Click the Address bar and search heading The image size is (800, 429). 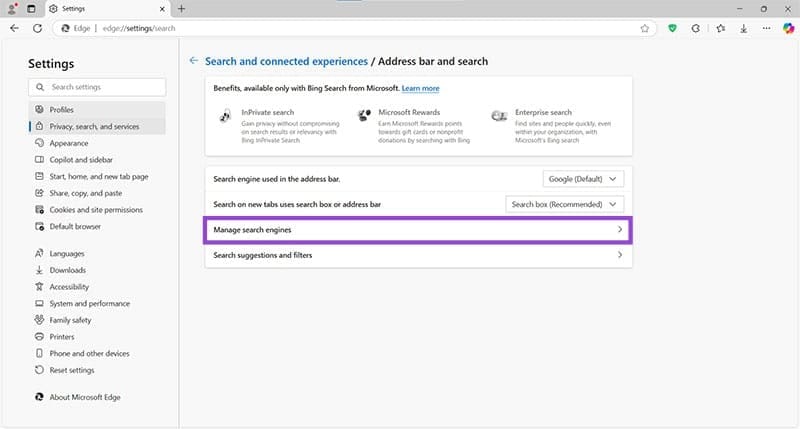click(433, 61)
